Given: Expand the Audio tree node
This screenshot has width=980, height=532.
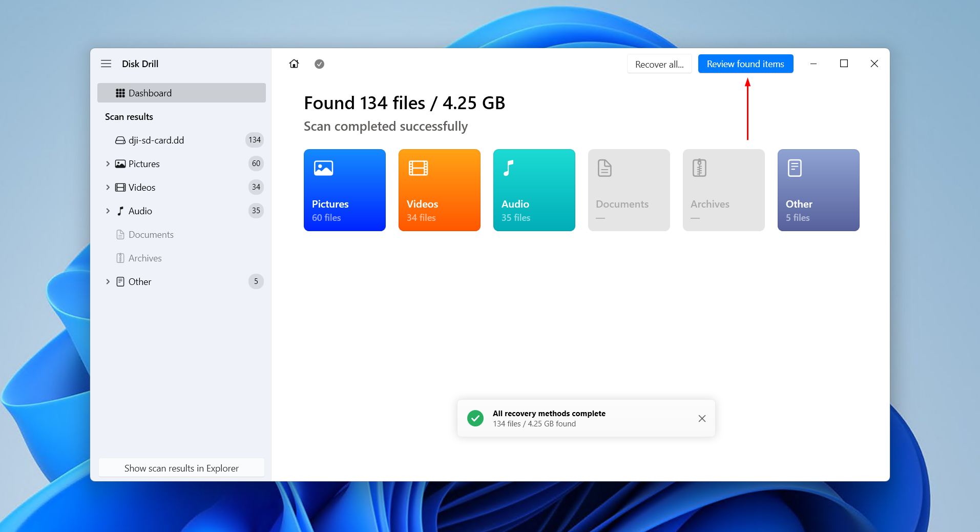Looking at the screenshot, I should tap(108, 211).
